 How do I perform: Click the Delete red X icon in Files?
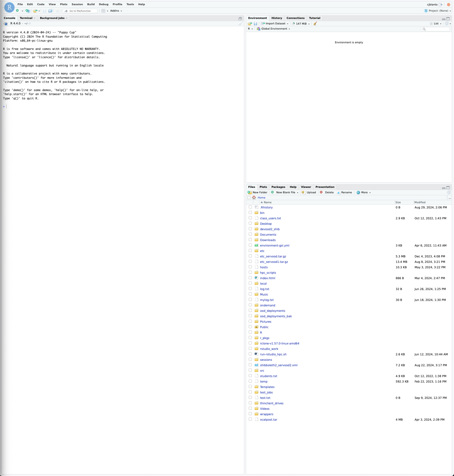tap(321, 192)
